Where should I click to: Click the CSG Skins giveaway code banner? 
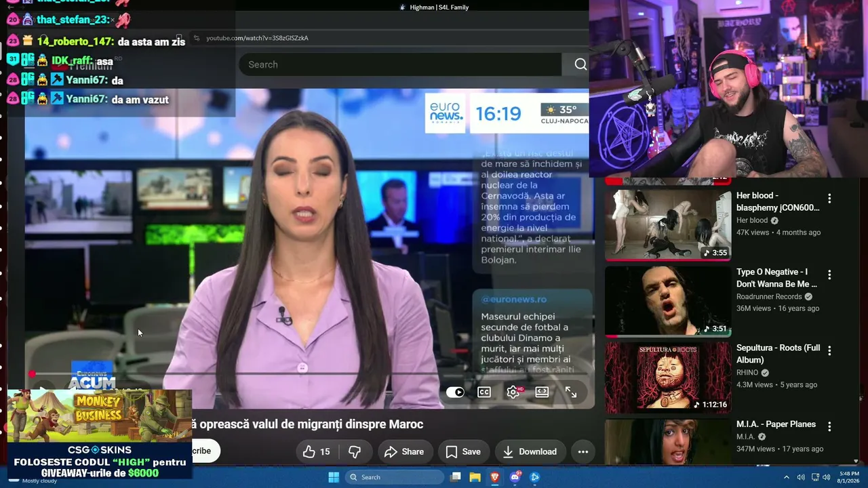(x=100, y=461)
